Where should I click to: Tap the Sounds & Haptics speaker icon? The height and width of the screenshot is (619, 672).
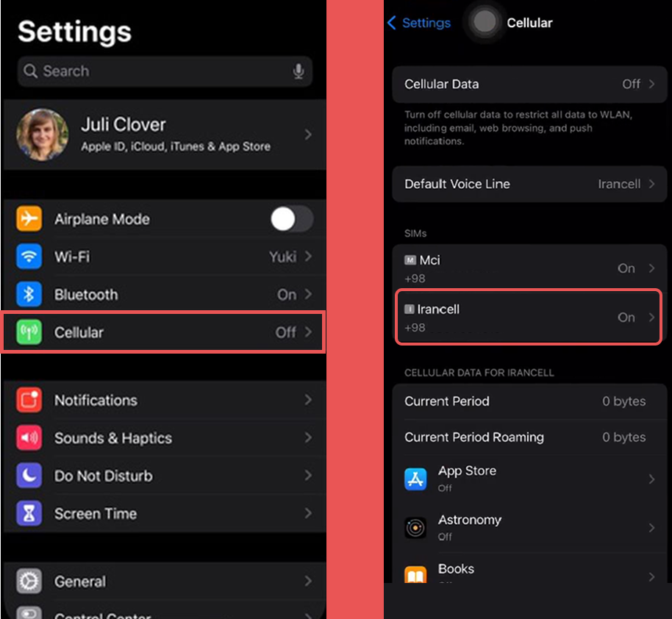(29, 438)
